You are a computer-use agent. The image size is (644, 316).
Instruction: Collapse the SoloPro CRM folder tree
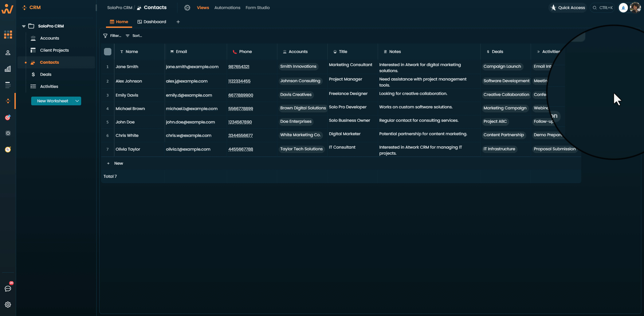click(24, 26)
